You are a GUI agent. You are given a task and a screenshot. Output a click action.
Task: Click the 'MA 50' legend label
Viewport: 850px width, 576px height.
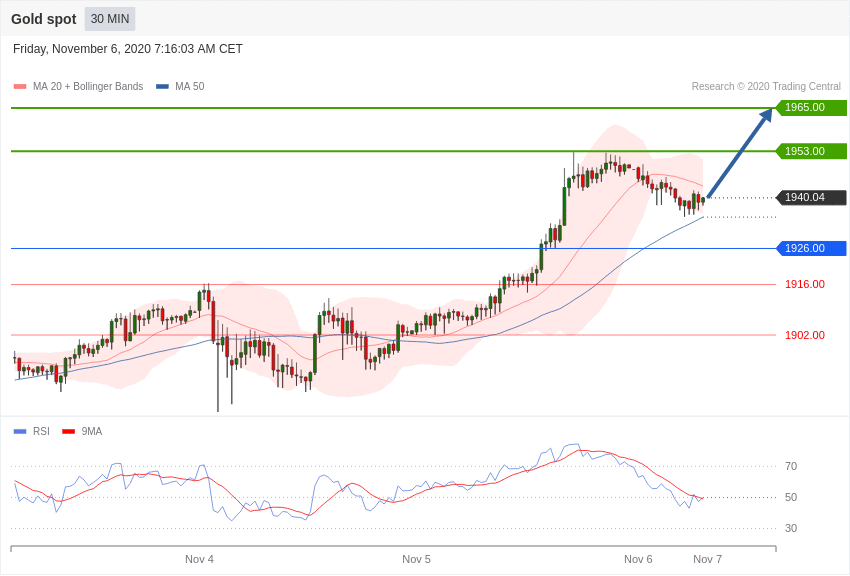point(190,86)
